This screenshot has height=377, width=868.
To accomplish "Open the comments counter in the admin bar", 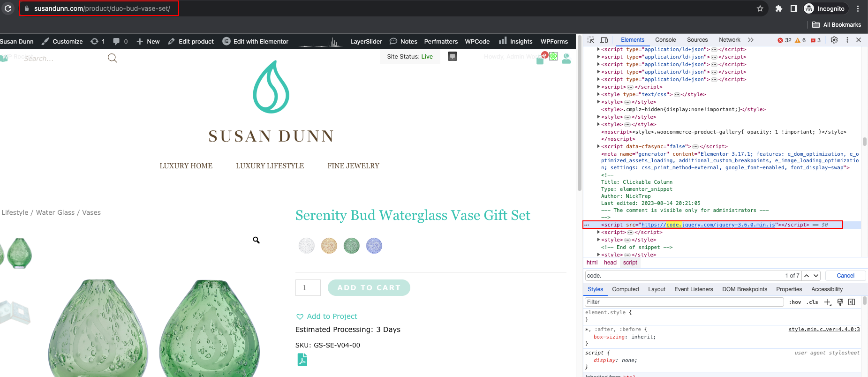I will coord(121,41).
